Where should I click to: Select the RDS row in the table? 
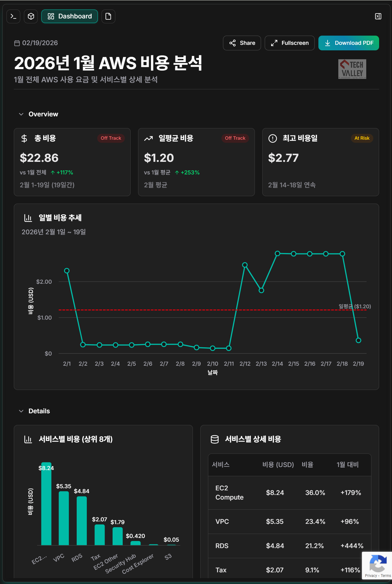290,546
